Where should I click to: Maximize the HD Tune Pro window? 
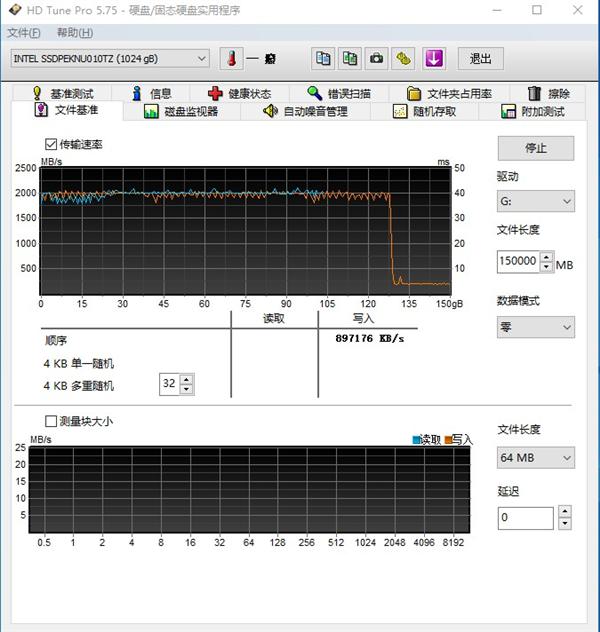click(x=537, y=10)
